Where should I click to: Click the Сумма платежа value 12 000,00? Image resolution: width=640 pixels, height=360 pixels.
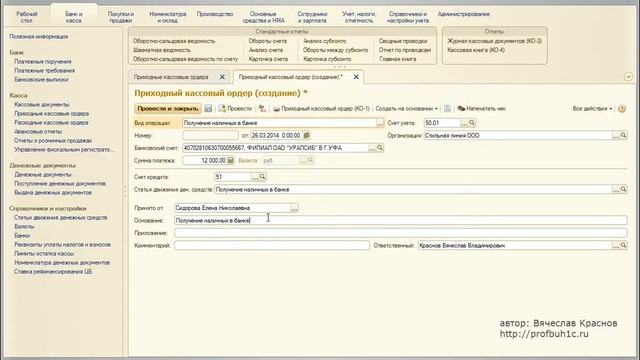(x=213, y=160)
